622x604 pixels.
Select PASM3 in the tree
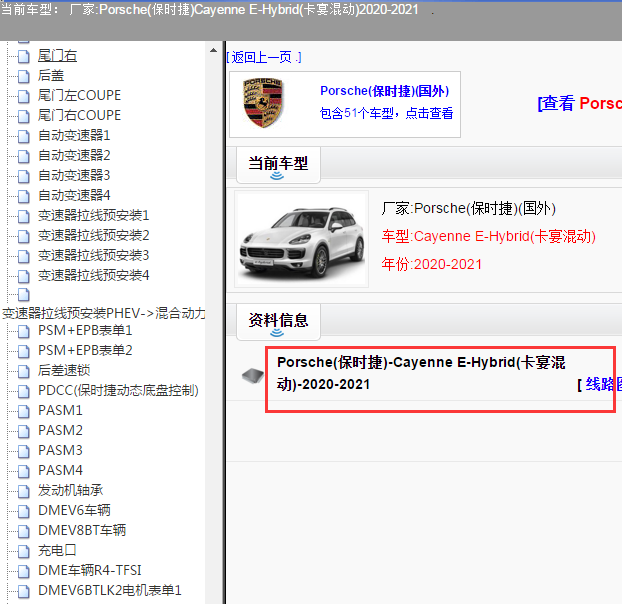tap(60, 450)
